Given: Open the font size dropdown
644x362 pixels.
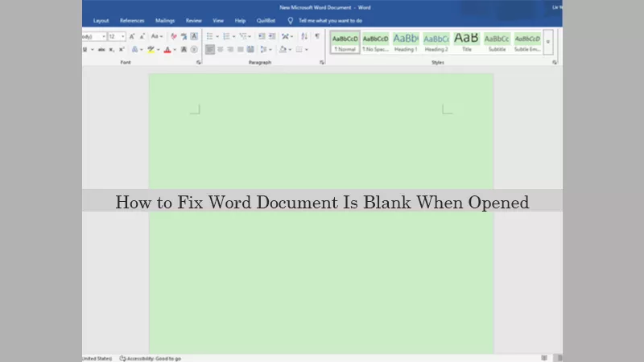Looking at the screenshot, I should [x=123, y=36].
